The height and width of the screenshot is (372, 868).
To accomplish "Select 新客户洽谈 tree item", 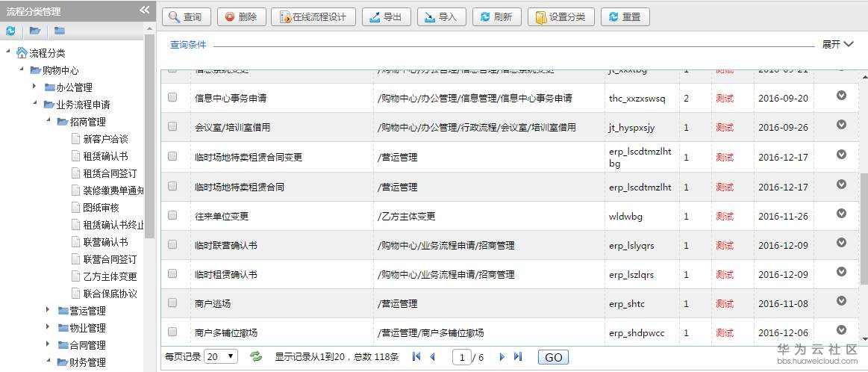I will click(x=106, y=139).
